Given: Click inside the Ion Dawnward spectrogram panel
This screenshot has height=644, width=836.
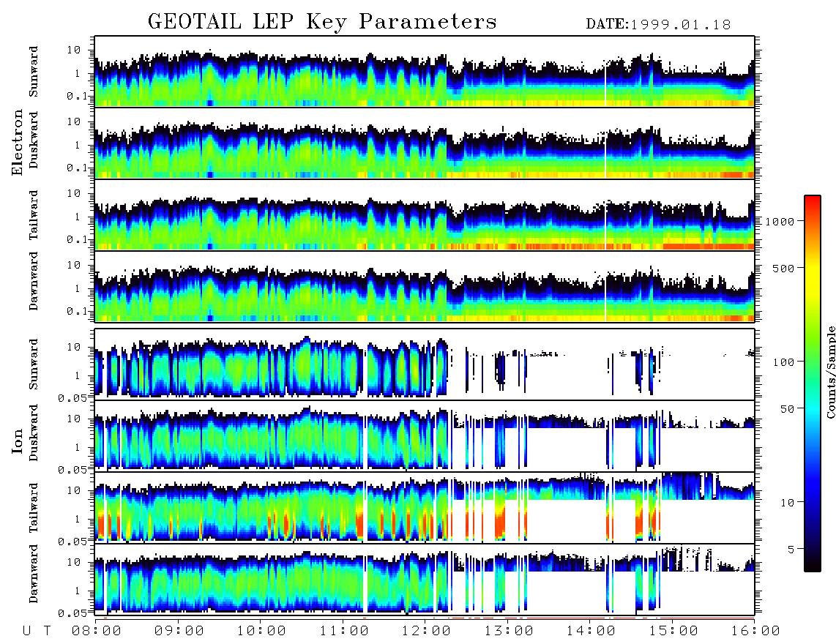Looking at the screenshot, I should (x=425, y=579).
